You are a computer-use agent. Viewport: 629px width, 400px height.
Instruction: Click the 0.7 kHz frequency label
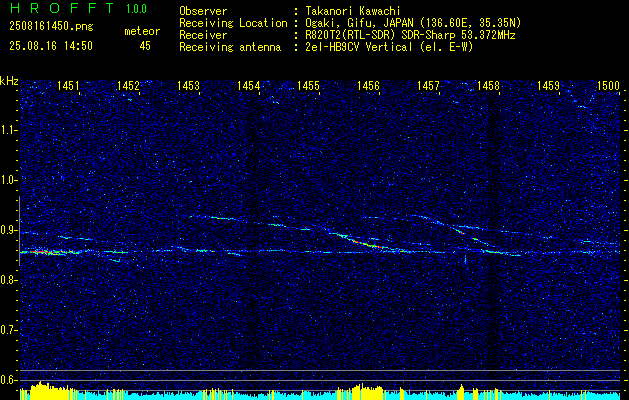click(8, 330)
